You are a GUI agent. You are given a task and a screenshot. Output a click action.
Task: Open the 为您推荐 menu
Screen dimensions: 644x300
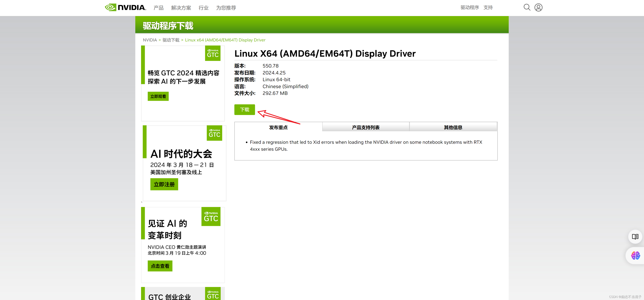226,8
